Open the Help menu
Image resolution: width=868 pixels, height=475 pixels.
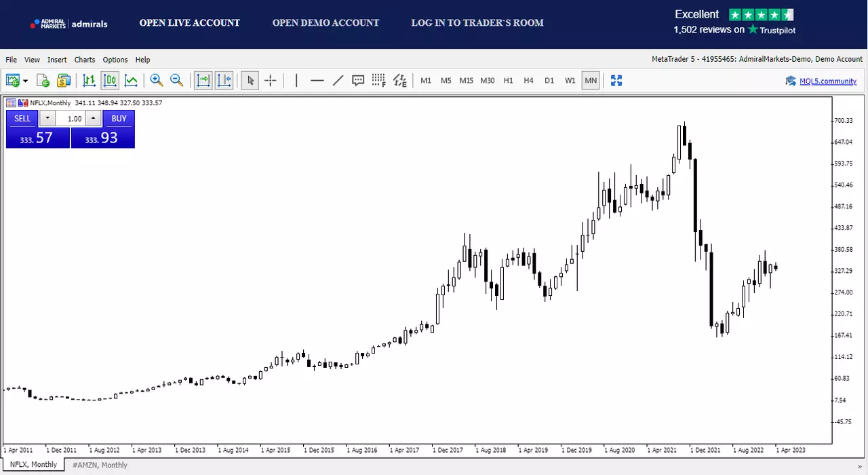tap(142, 60)
